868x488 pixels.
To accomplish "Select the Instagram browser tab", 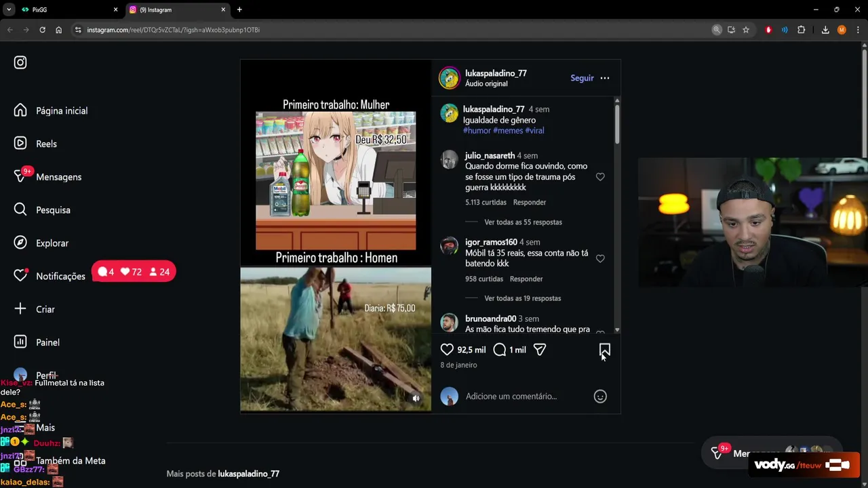I will [x=178, y=9].
